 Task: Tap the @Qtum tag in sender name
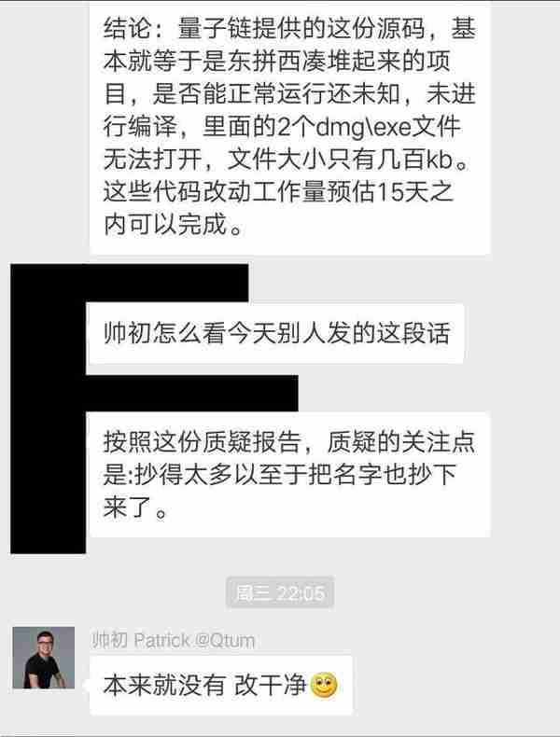(224, 640)
